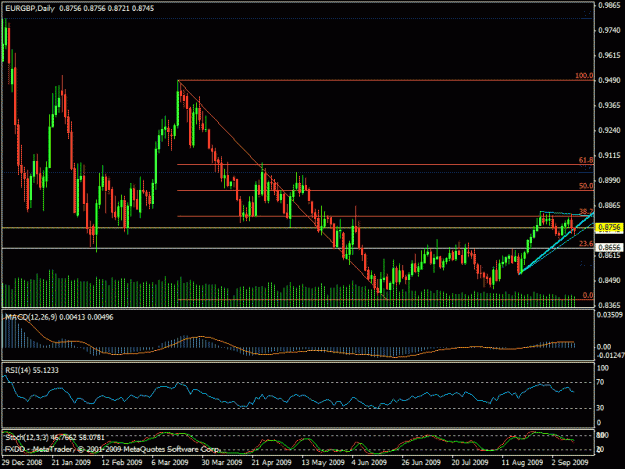Select the 21 Apr 2009 date label
Viewport: 625px width, 469px height.
271,463
